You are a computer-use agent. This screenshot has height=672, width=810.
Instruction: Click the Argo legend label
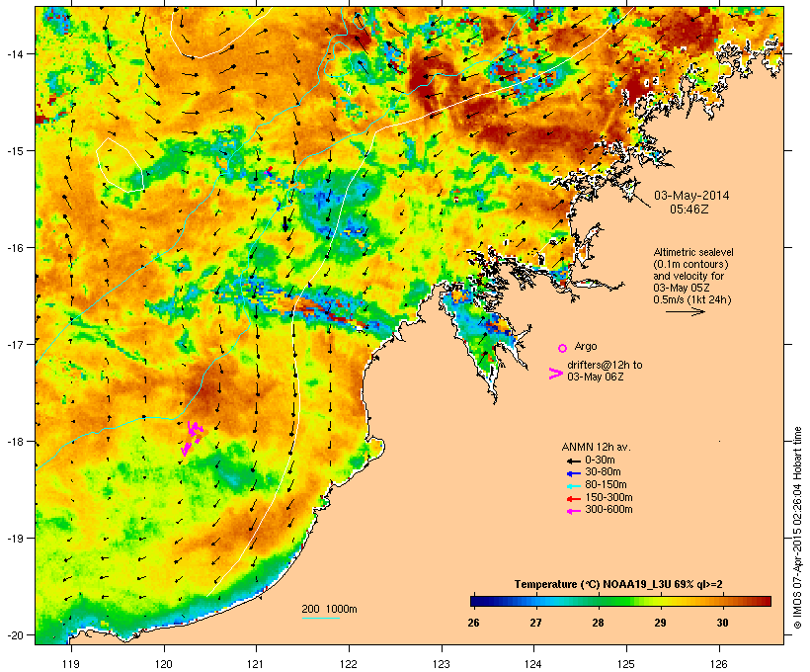586,346
